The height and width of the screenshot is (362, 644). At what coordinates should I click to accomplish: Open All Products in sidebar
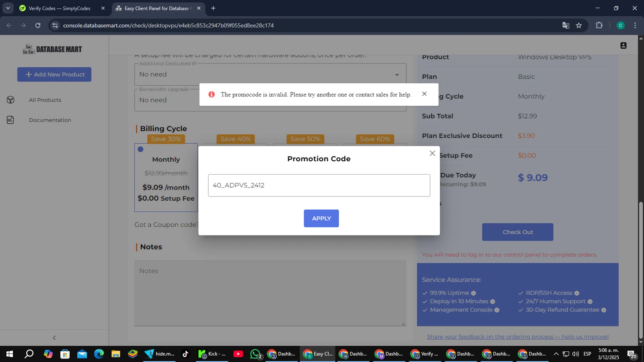(45, 100)
